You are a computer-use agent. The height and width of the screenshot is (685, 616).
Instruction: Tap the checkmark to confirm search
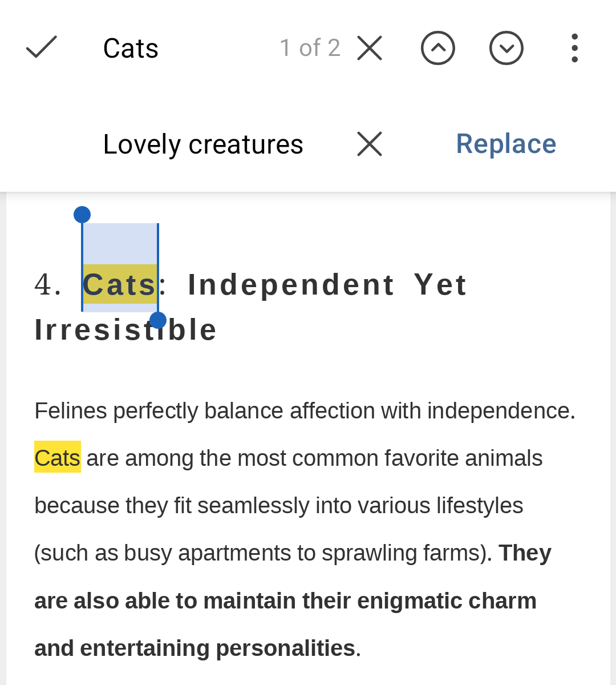coord(40,47)
